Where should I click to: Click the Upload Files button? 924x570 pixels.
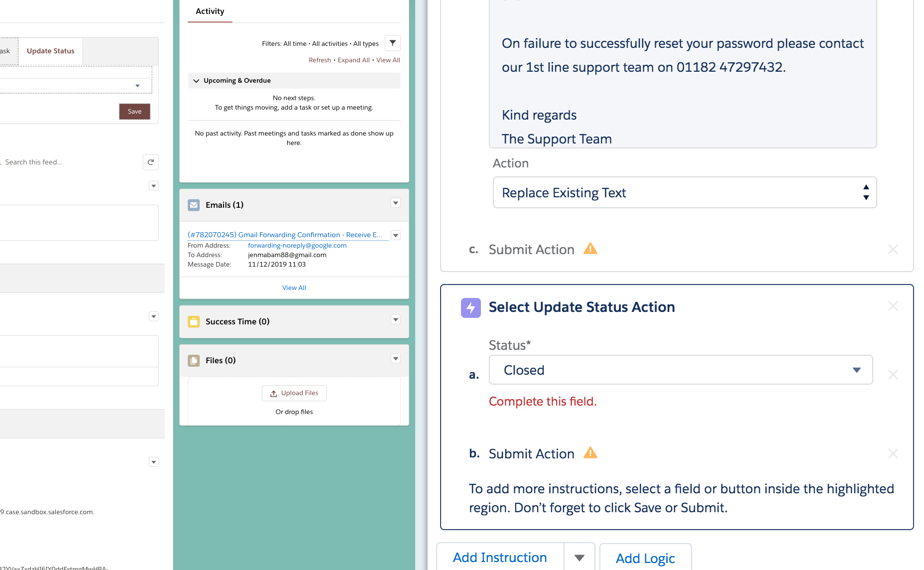(x=294, y=393)
